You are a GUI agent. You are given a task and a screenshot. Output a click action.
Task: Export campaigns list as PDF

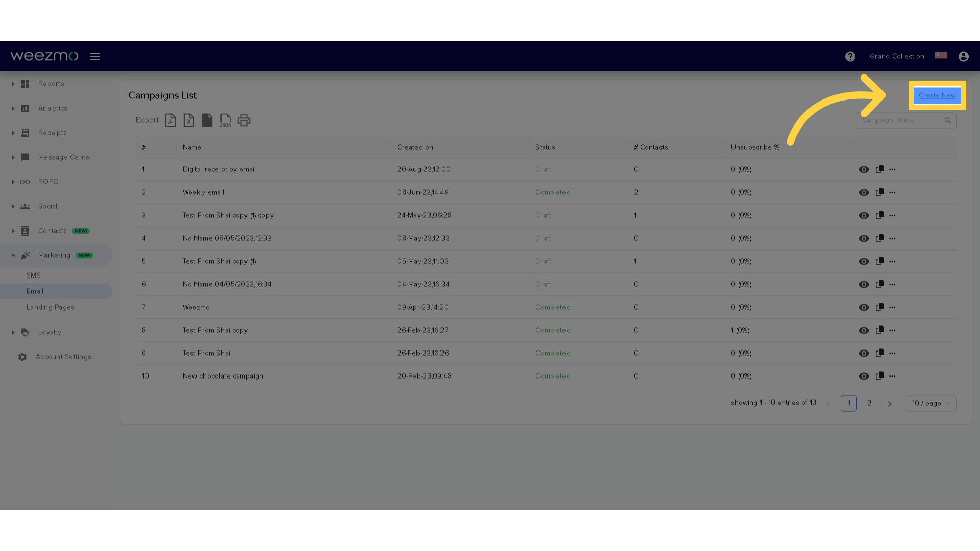point(169,120)
